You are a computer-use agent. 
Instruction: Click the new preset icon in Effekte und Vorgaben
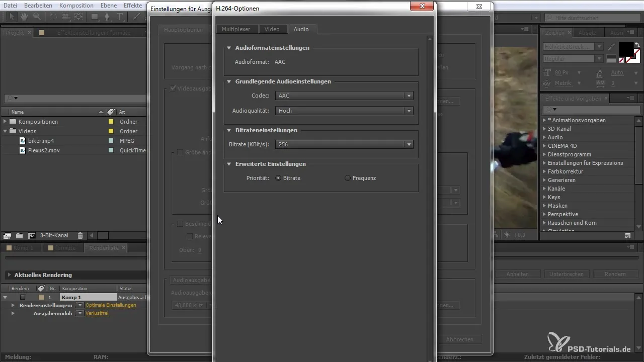tap(627, 235)
